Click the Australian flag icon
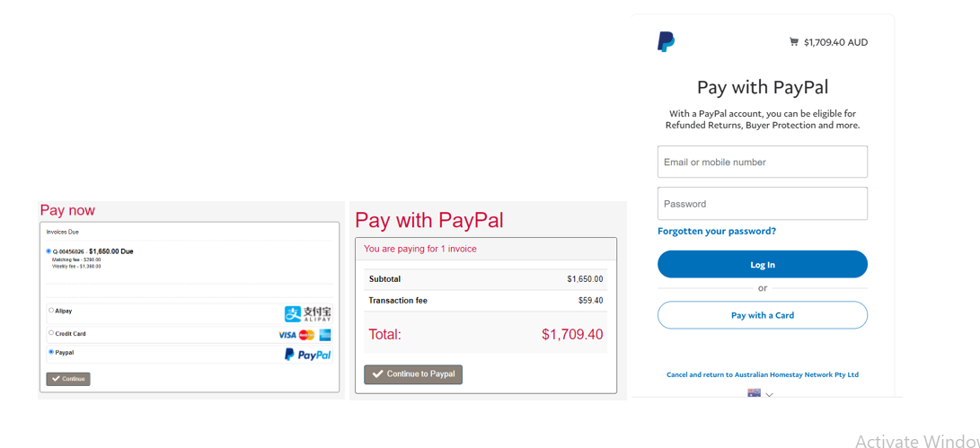The width and height of the screenshot is (980, 448). point(754,393)
